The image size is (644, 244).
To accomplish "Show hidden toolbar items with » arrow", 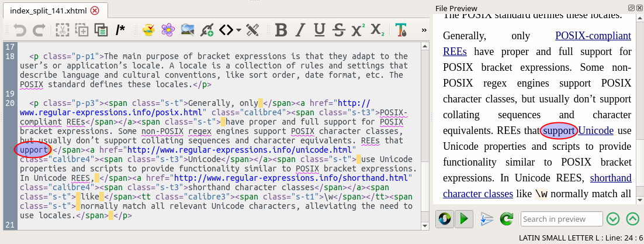I will (424, 30).
